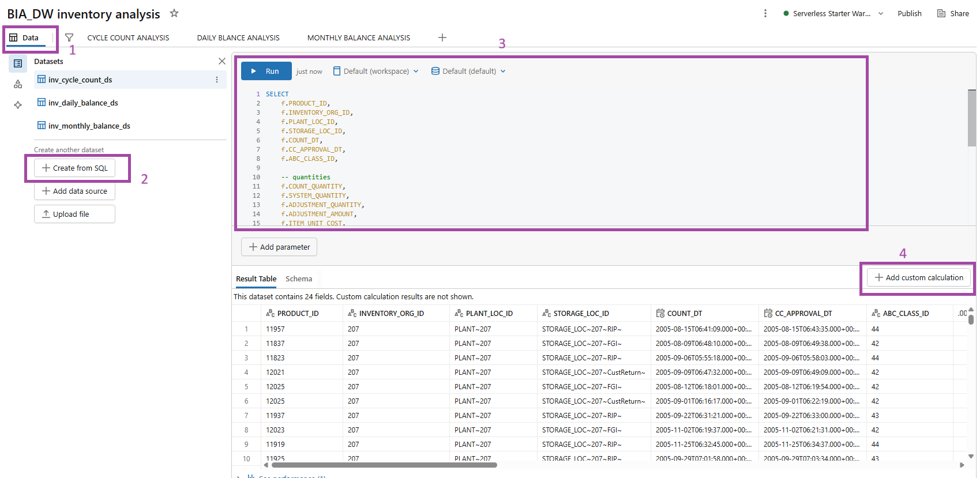980x478 pixels.
Task: Click the global filters funnel icon
Action: tap(69, 37)
